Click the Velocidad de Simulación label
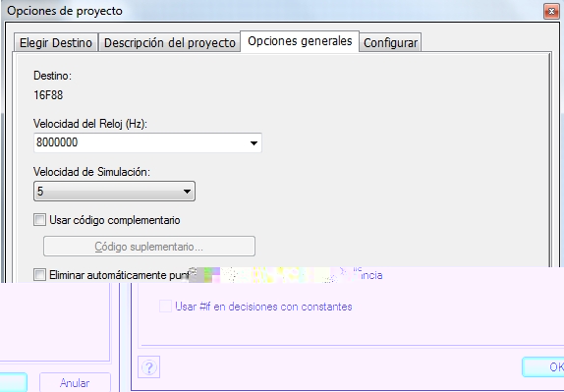Screen dimensions: 564x392 tap(91, 172)
